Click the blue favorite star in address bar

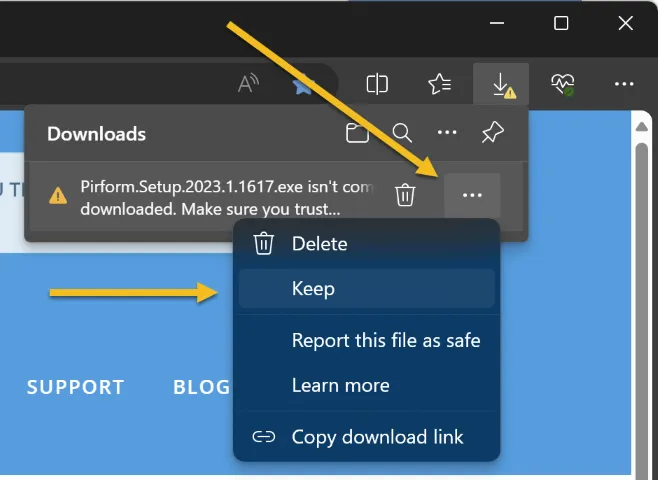point(303,84)
